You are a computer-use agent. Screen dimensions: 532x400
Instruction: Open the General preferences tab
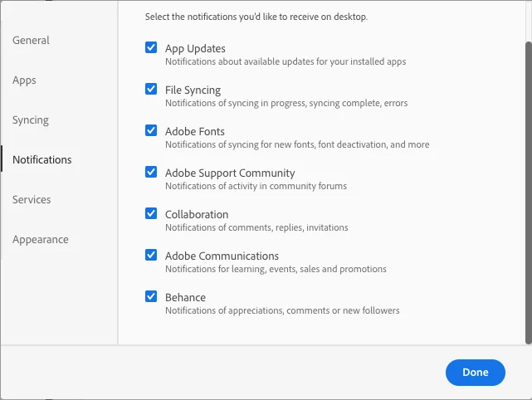coord(31,41)
